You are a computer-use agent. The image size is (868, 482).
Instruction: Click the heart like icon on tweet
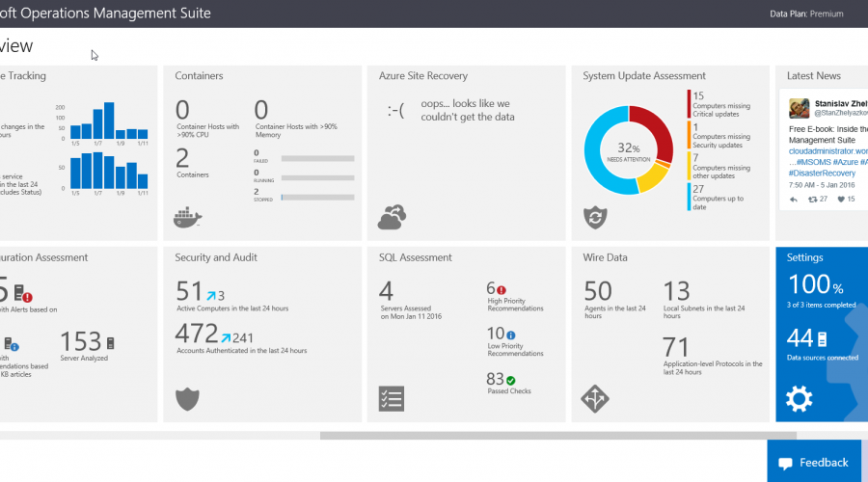841,200
